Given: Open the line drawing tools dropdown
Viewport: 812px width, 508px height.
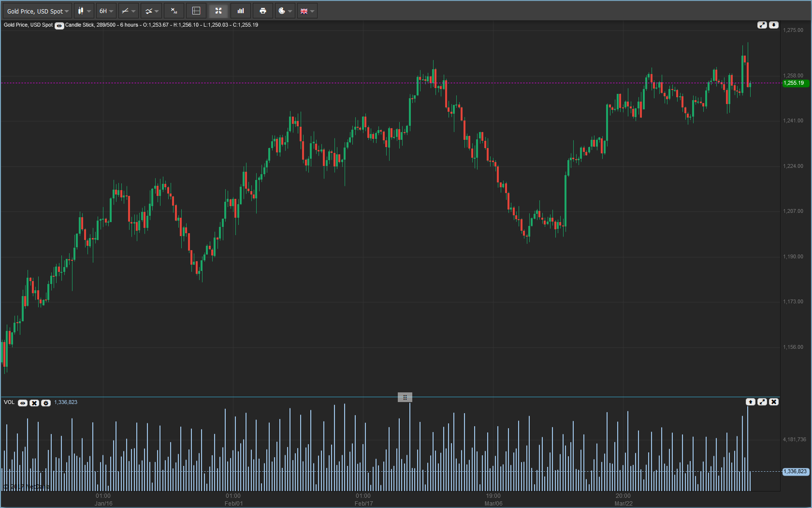Looking at the screenshot, I should pos(129,11).
